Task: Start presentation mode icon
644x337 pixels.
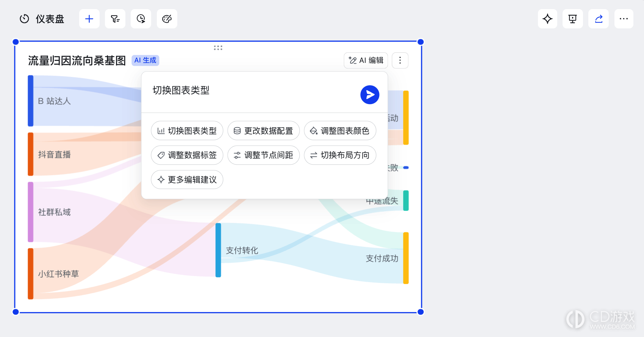Action: click(573, 19)
